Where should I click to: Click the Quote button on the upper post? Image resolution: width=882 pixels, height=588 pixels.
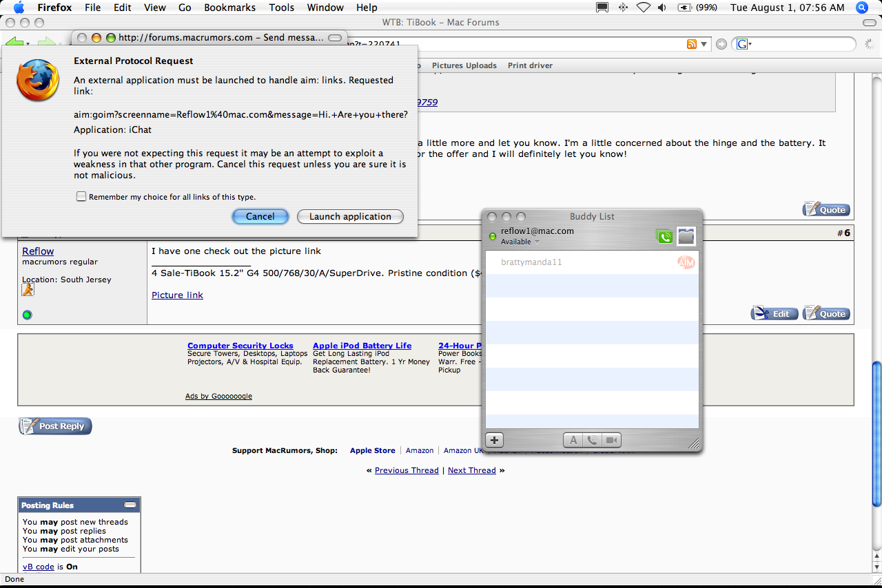click(826, 209)
